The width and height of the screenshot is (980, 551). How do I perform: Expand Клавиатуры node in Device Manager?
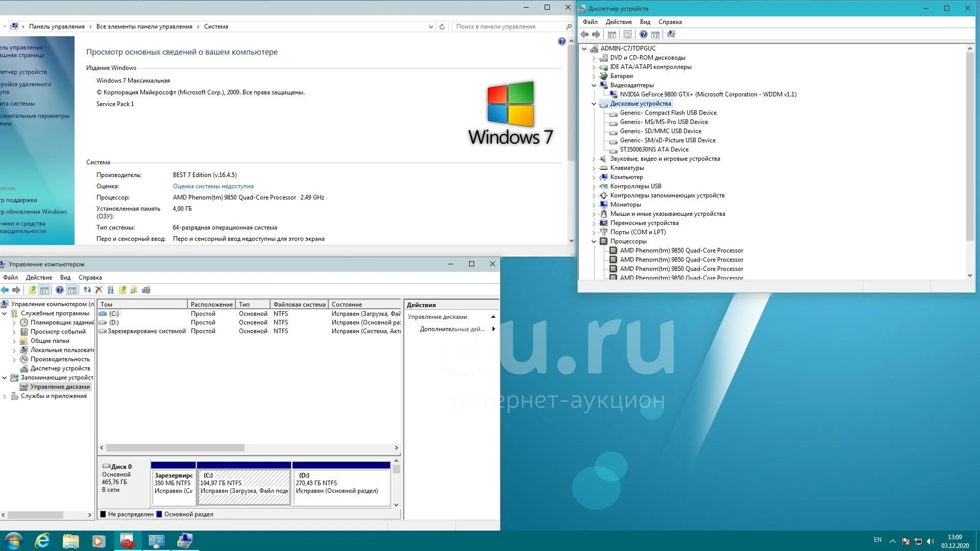(x=594, y=168)
